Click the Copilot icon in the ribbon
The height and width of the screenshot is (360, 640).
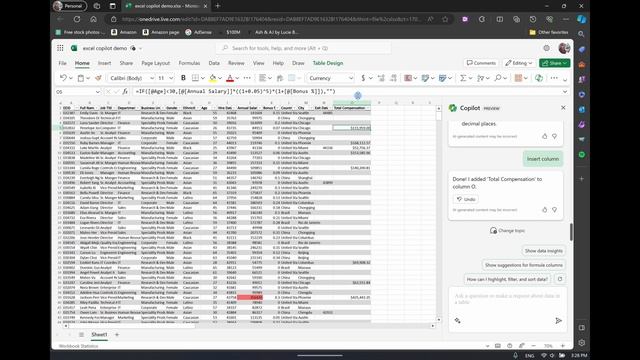pos(539,78)
